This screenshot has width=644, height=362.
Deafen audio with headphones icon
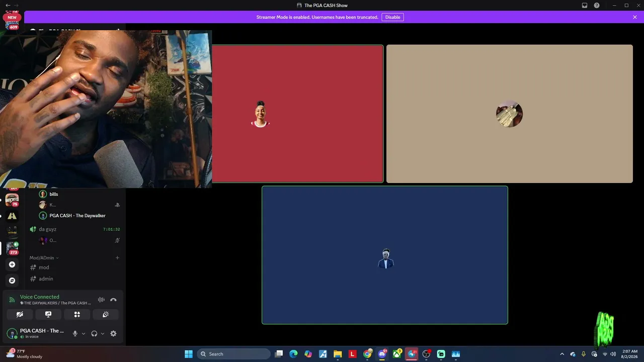[x=94, y=333]
